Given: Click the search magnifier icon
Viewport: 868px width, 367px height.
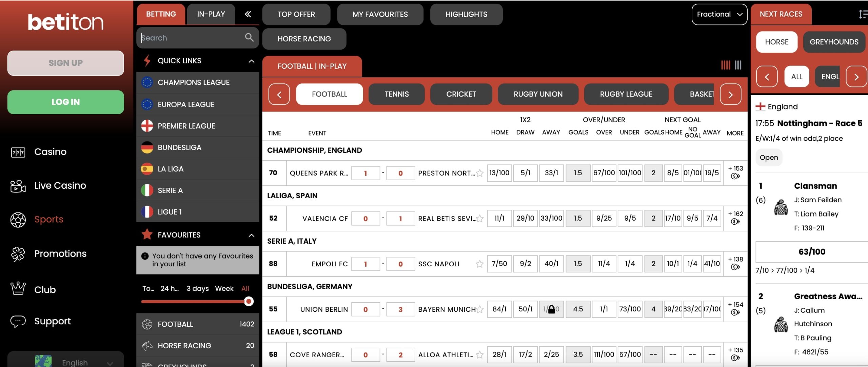Looking at the screenshot, I should [249, 37].
